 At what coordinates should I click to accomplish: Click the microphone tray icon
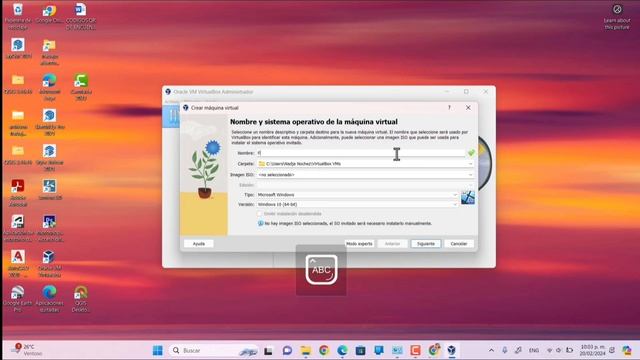tap(505, 350)
